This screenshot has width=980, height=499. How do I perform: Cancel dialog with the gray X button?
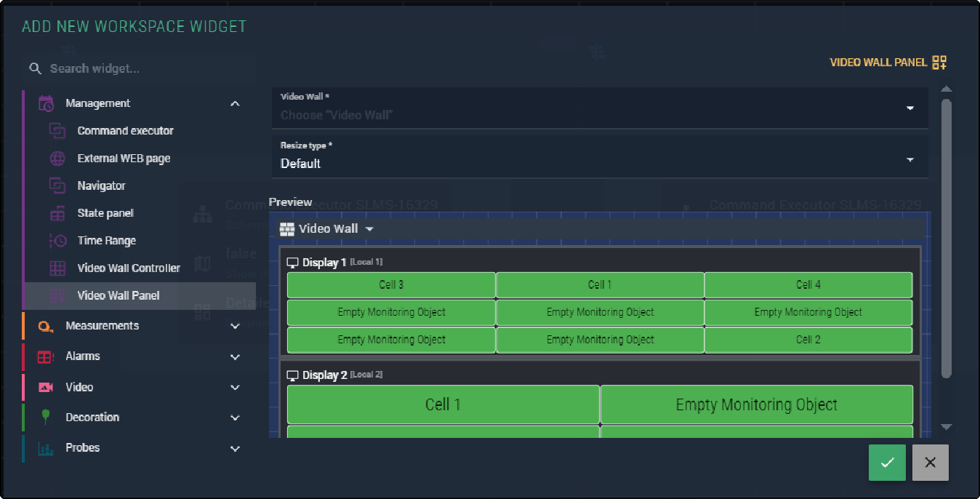coord(930,463)
